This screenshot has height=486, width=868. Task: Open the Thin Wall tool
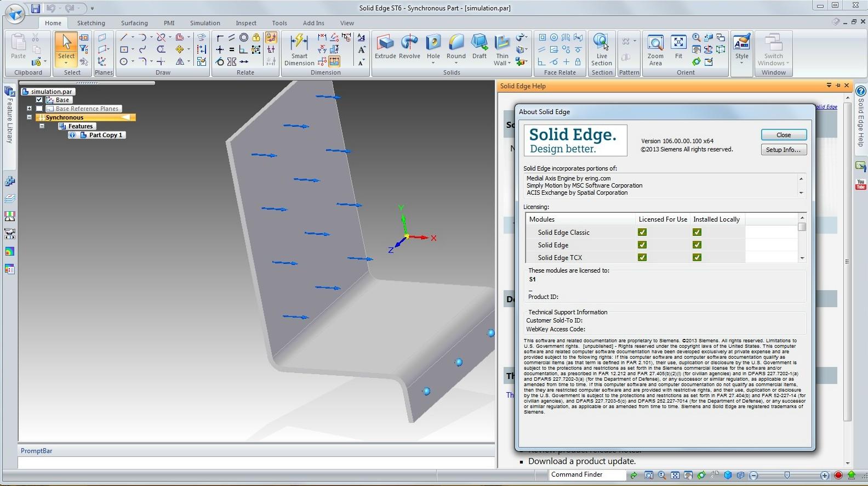[x=502, y=49]
